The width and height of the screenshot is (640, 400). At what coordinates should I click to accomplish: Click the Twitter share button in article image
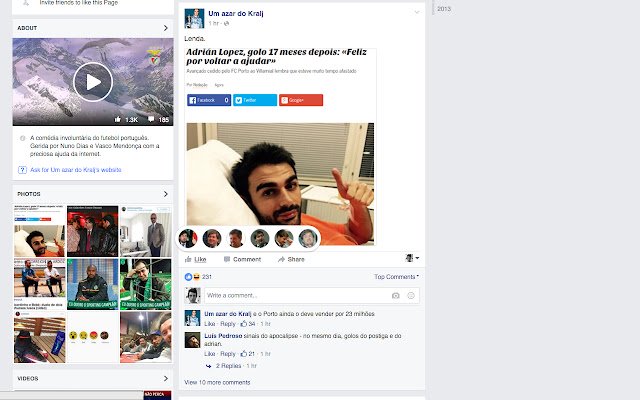pos(255,100)
